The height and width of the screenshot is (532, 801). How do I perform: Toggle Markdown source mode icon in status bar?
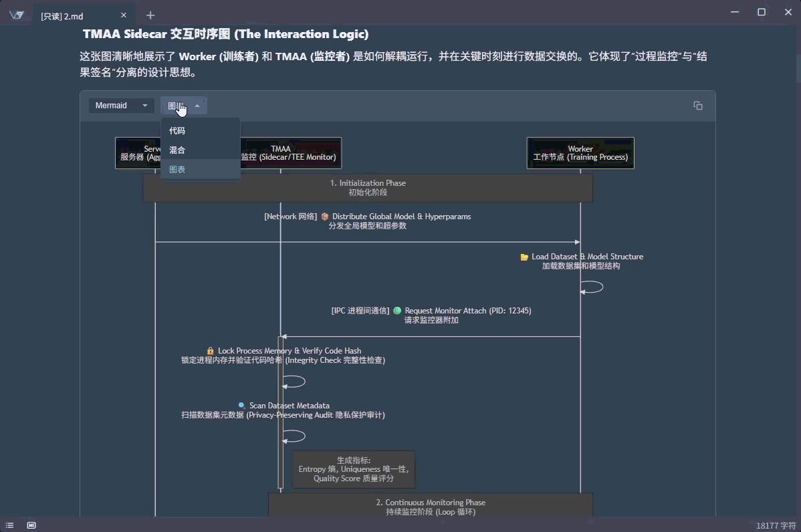[x=31, y=525]
